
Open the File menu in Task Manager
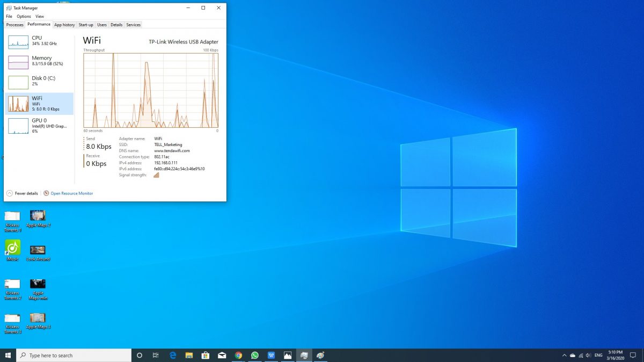(x=9, y=17)
